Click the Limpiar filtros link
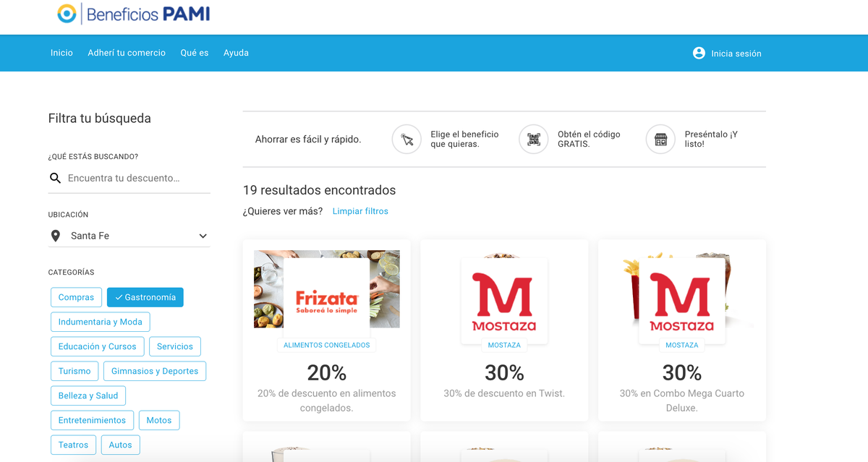Viewport: 868px width, 462px height. pyautogui.click(x=360, y=211)
